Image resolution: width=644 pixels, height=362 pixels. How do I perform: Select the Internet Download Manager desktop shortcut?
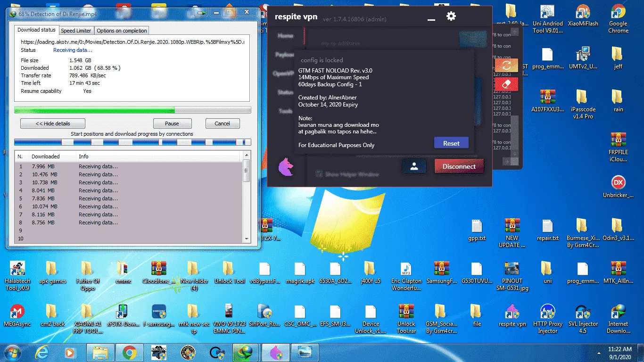click(618, 319)
